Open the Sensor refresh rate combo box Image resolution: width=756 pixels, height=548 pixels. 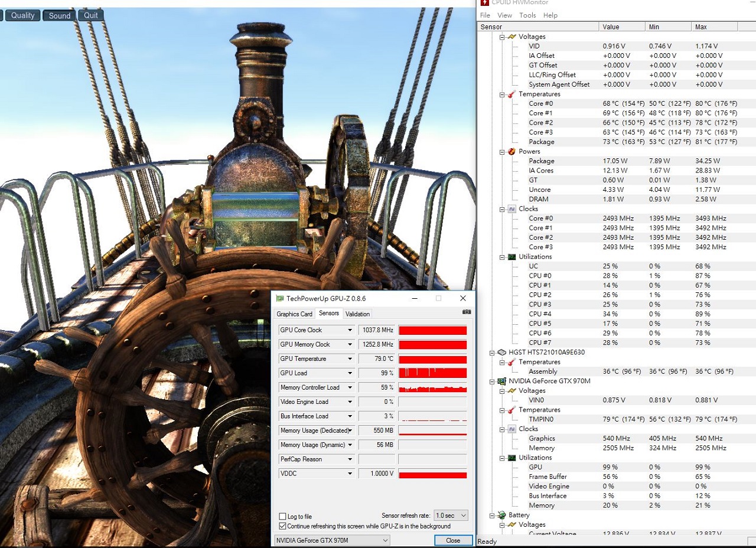(x=451, y=516)
